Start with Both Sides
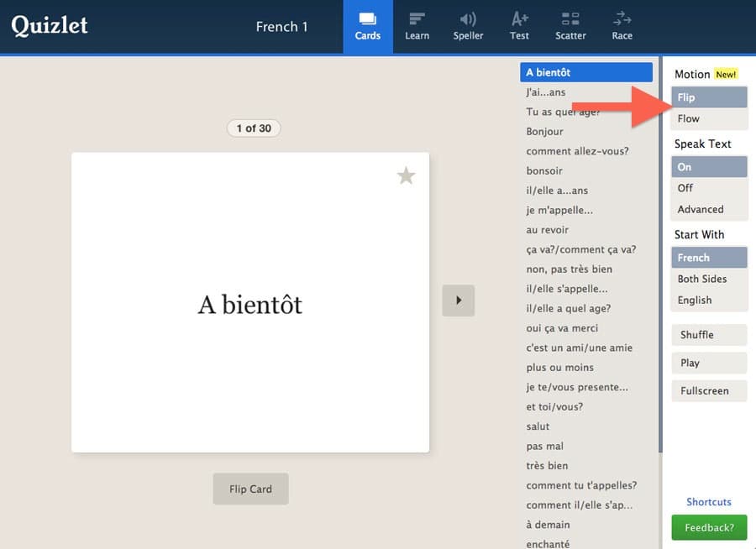This screenshot has height=549, width=756. pyautogui.click(x=709, y=279)
